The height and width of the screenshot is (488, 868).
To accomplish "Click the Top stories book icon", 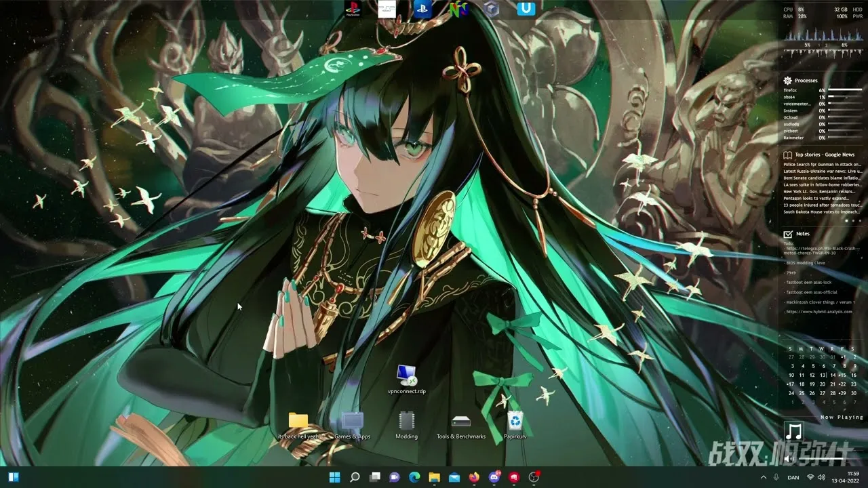I will tap(788, 155).
